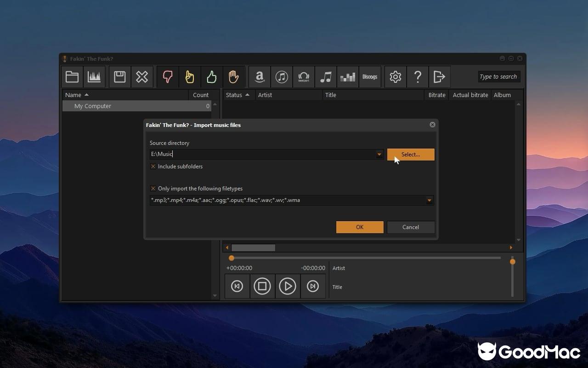Click the track list scroll up arrow
This screenshot has width=588, height=368.
click(x=519, y=104)
